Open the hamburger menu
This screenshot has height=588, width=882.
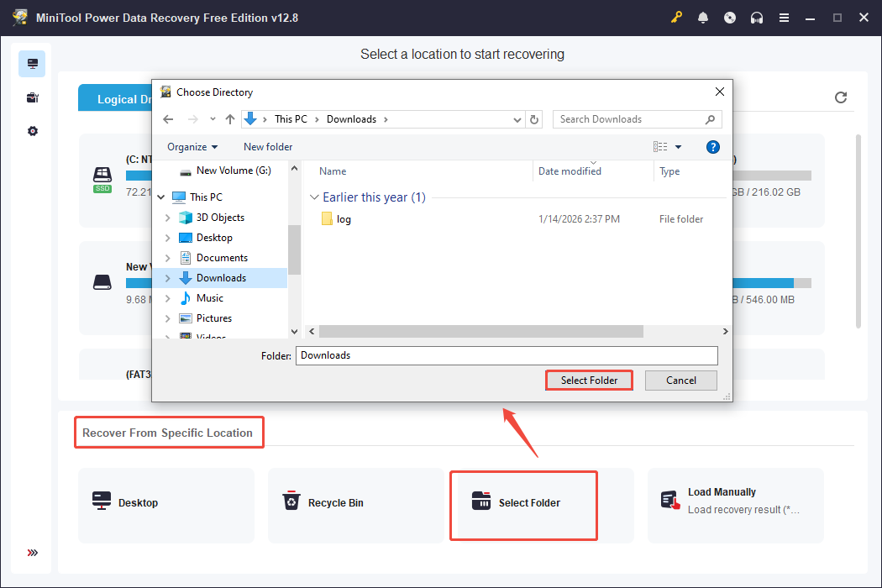784,17
